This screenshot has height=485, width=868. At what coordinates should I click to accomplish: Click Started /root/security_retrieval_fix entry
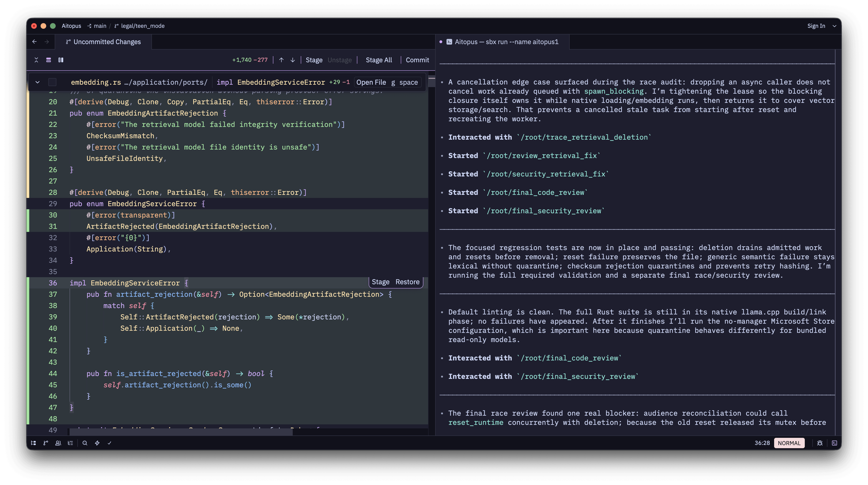pos(528,174)
